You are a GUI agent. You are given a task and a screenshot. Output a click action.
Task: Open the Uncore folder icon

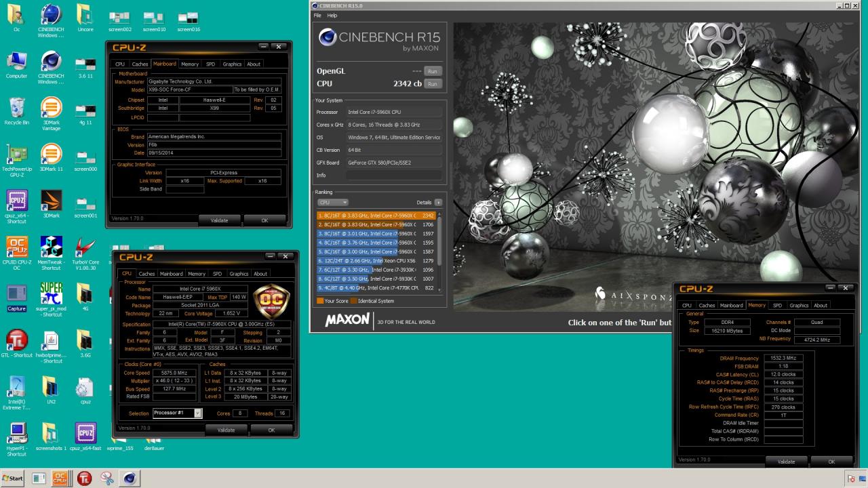tap(85, 17)
